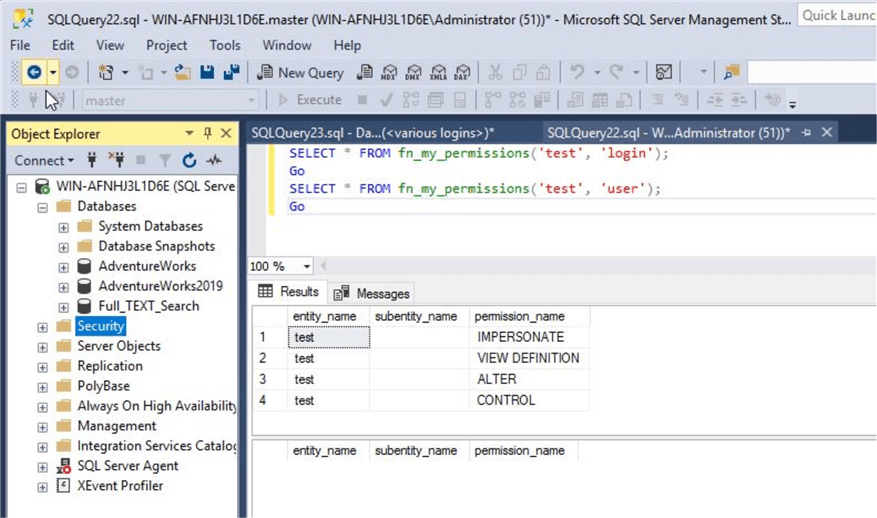Click the Copy icon in toolbar
The height and width of the screenshot is (518, 877).
tap(520, 72)
